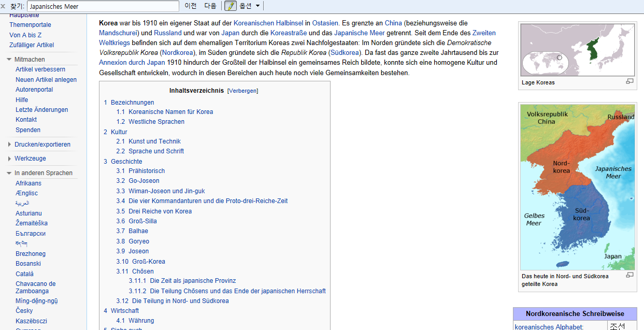Click the 다음 (next) find button

coord(210,6)
